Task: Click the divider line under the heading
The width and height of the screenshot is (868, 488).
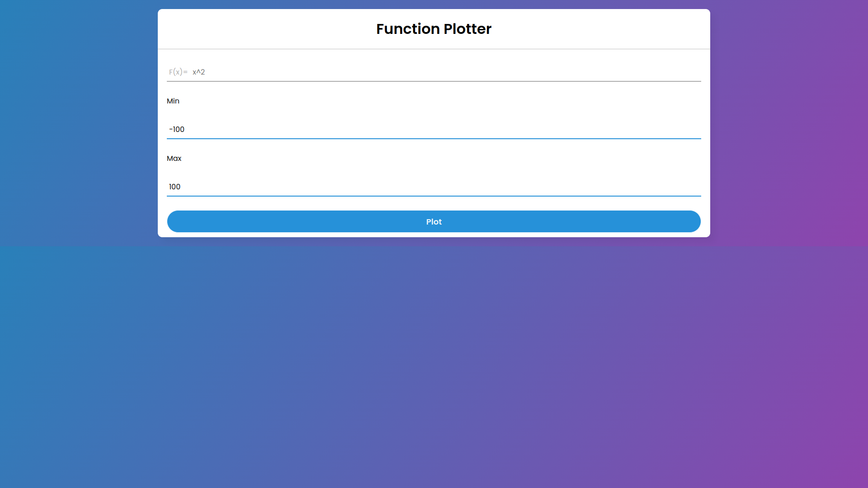Action: click(434, 49)
